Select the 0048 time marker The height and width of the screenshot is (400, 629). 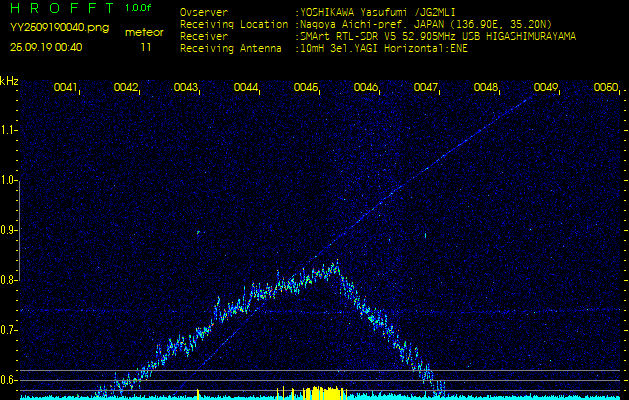coord(486,88)
